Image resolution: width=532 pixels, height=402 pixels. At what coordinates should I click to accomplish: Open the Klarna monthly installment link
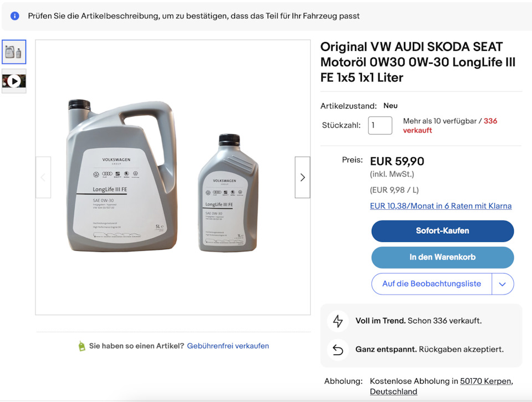441,206
